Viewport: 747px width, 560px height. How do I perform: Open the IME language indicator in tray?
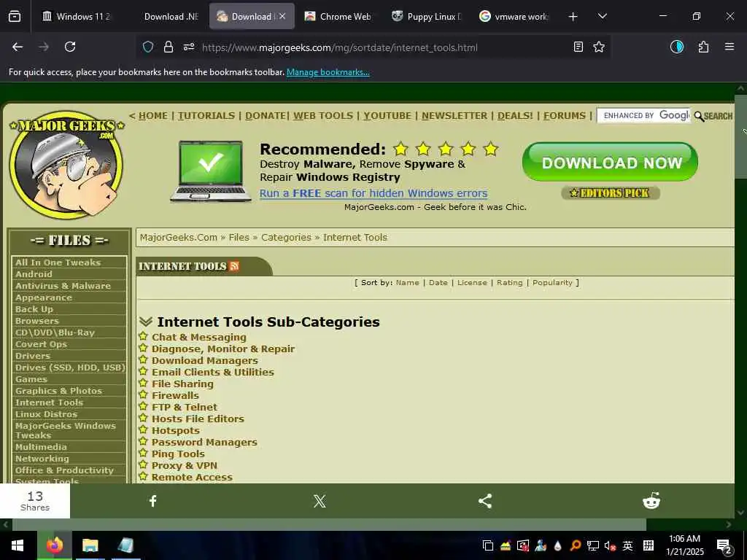[x=628, y=545]
